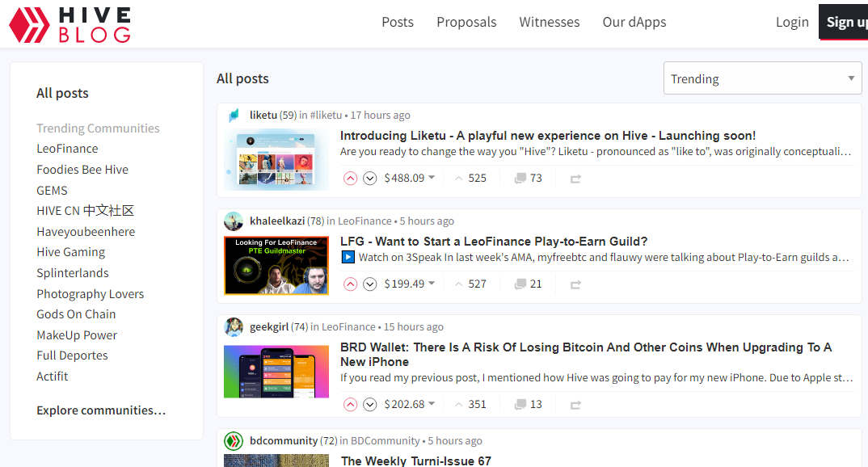Click the 3Speak video play icon

pyautogui.click(x=348, y=257)
